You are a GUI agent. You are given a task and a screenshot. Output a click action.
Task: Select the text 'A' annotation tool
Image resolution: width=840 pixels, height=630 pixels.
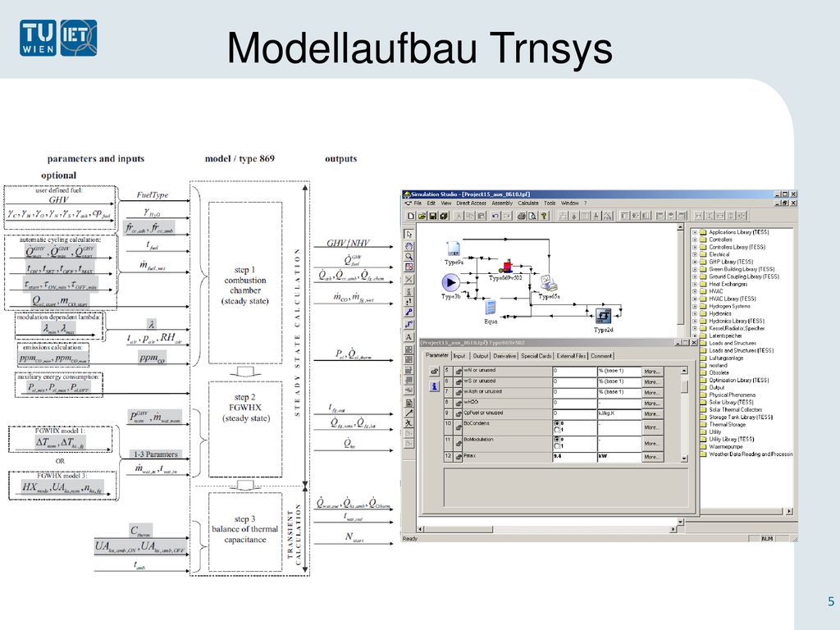click(409, 337)
